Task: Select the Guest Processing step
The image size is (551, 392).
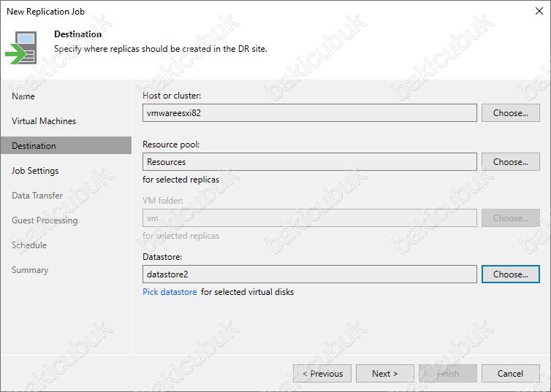Action: pos(45,220)
